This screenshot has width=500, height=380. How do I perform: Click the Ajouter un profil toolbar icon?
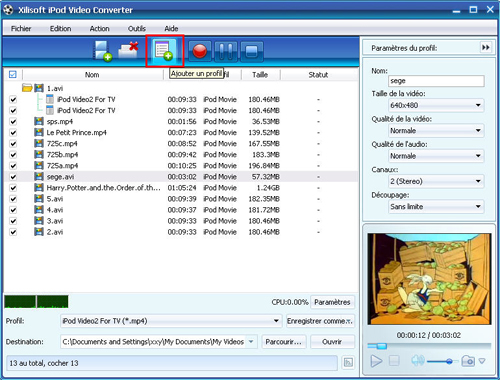click(164, 51)
